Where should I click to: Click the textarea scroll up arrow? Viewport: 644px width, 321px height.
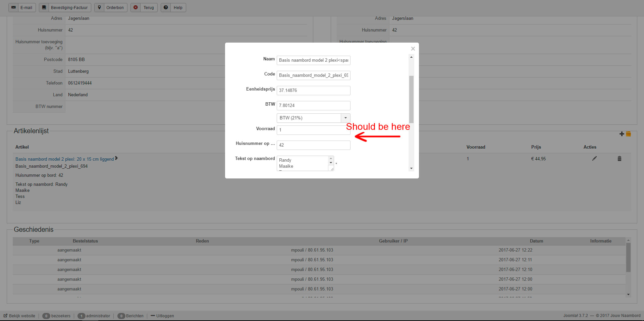click(x=331, y=158)
